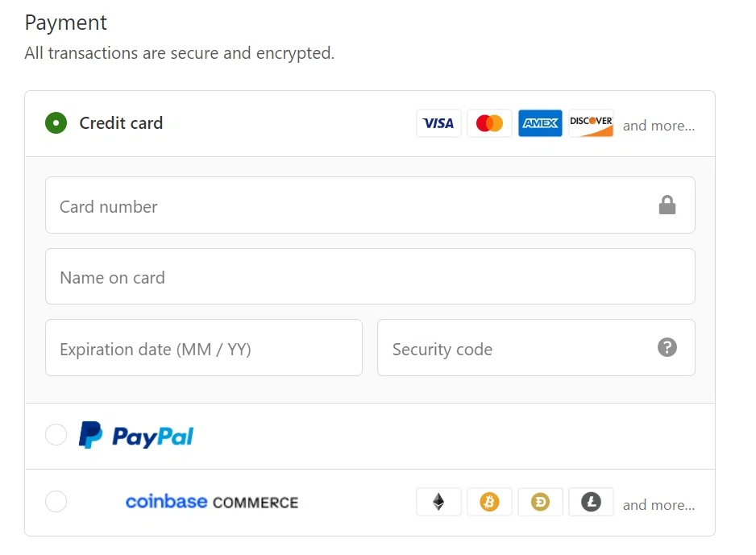Click the Coinbase Commerce logo
This screenshot has width=756, height=555.
coord(212,502)
